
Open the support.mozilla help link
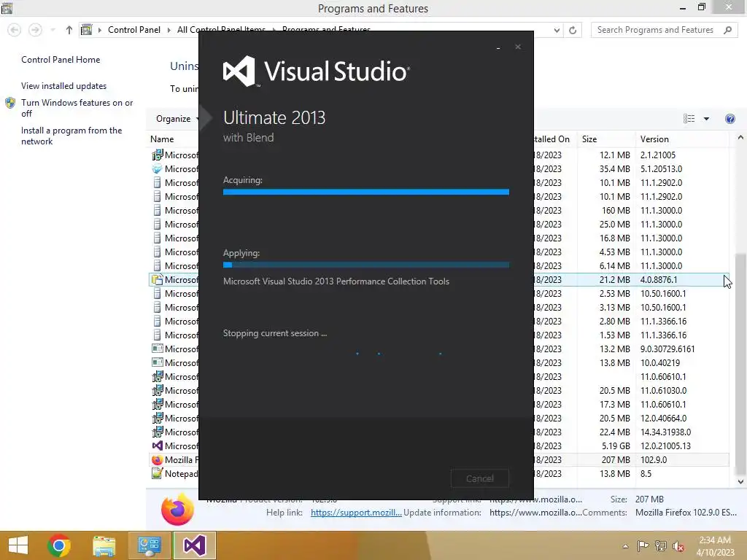[356, 513]
